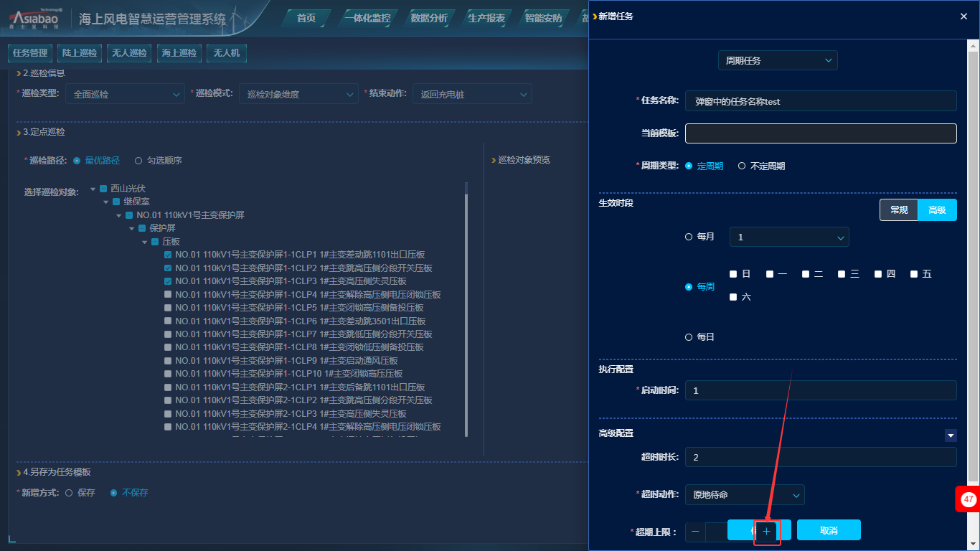980x551 pixels.
Task: Expand the 每月 day dropdown showing 1
Action: [788, 237]
